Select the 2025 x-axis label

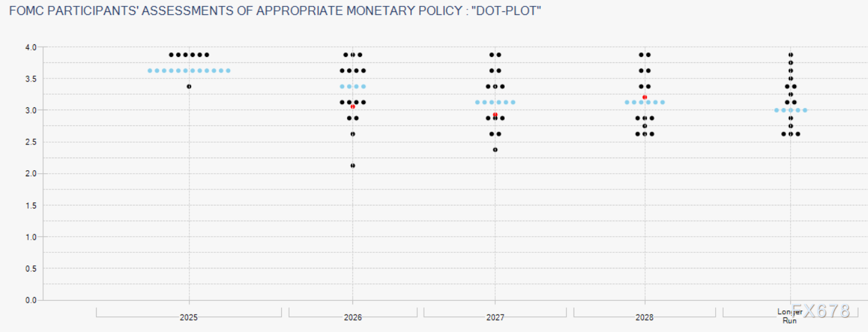[188, 318]
